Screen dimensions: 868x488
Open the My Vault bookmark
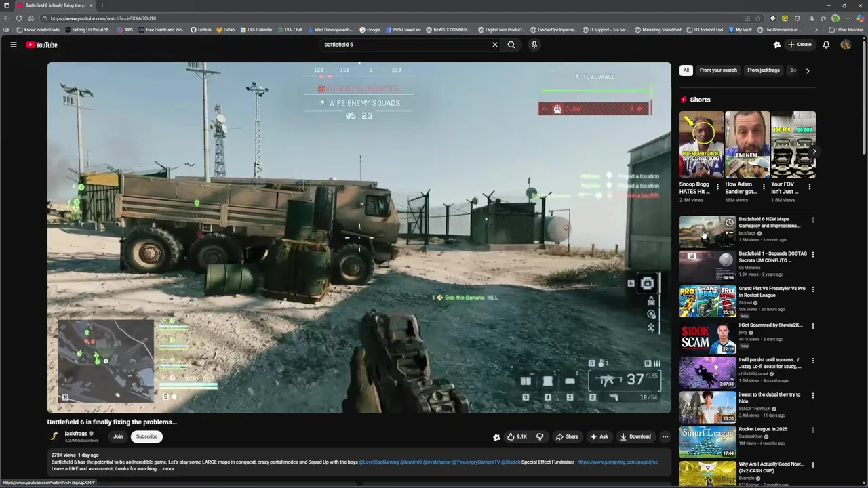click(741, 30)
